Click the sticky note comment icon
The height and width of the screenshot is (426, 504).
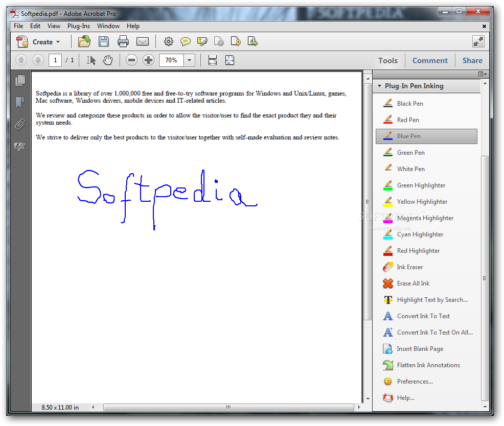[186, 41]
